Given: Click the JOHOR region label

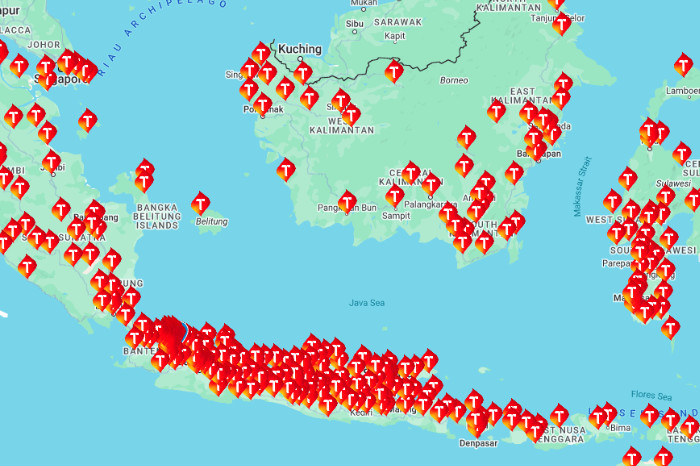Looking at the screenshot, I should click(x=44, y=45).
